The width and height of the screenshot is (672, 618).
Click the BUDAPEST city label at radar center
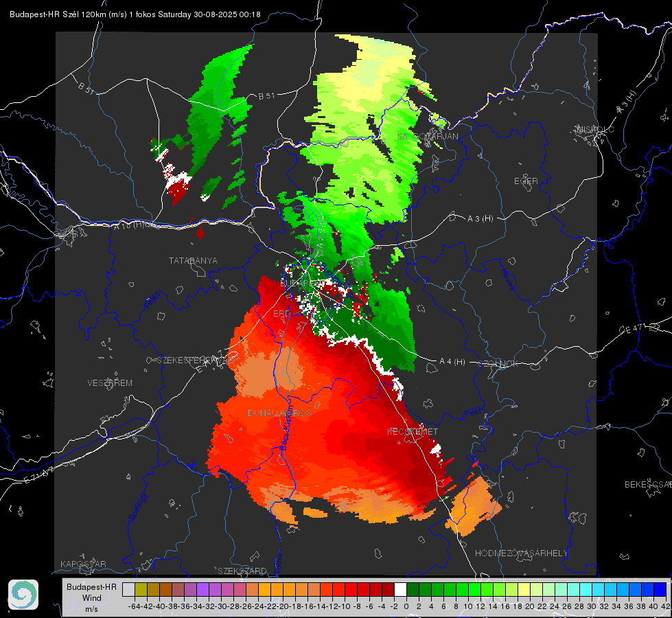coord(302,284)
